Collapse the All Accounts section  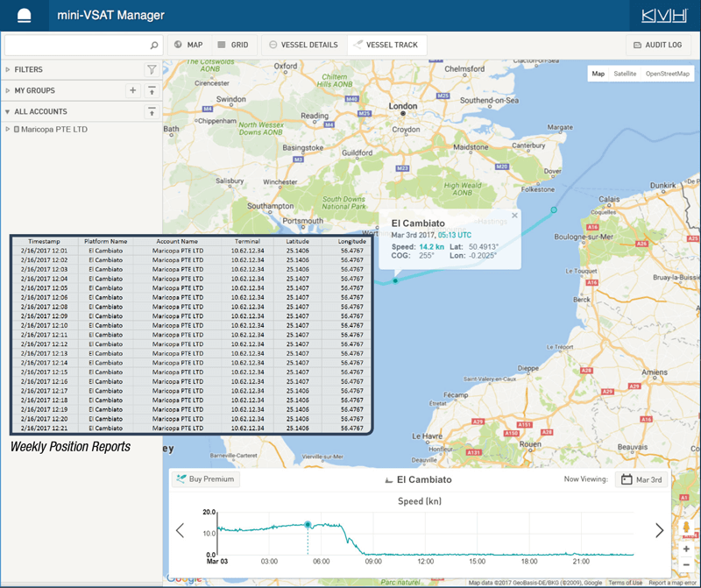(8, 112)
